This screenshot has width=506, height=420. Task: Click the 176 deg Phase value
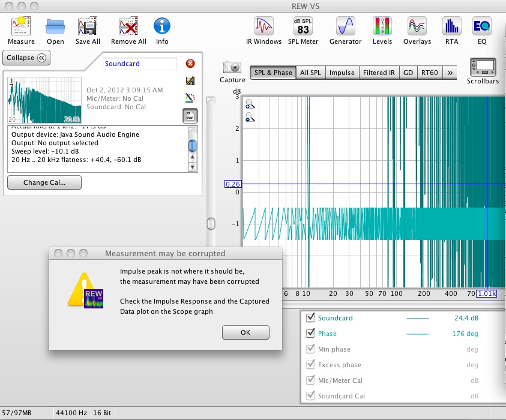pos(465,334)
